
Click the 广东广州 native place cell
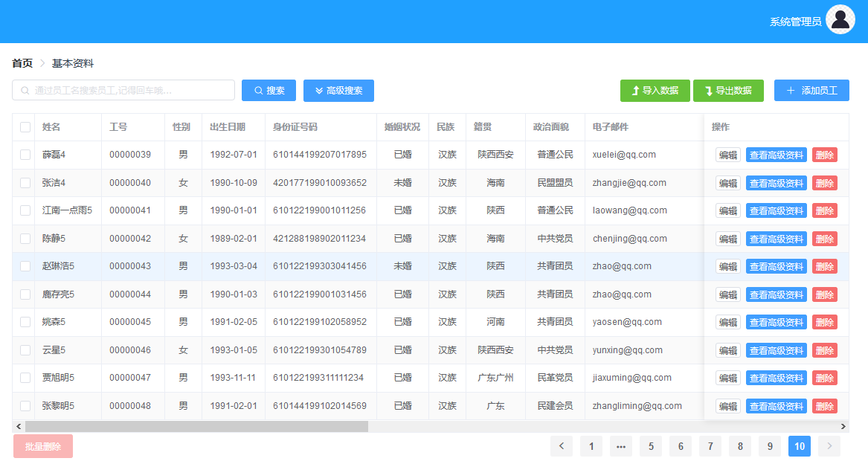click(x=495, y=378)
